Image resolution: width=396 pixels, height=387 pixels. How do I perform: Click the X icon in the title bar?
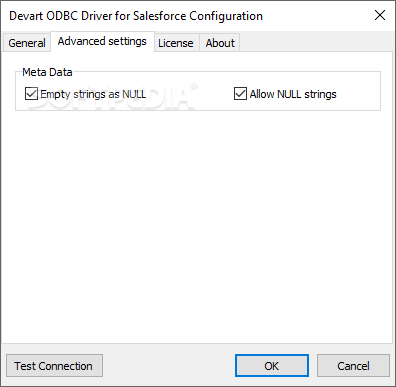380,15
